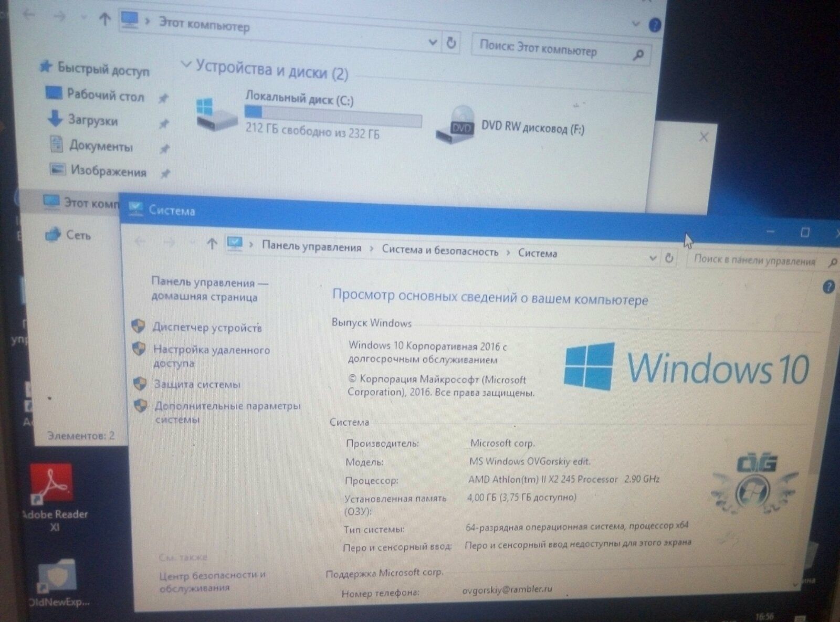
Task: Click 'Элементов: 2' status bar text
Action: pyautogui.click(x=80, y=435)
